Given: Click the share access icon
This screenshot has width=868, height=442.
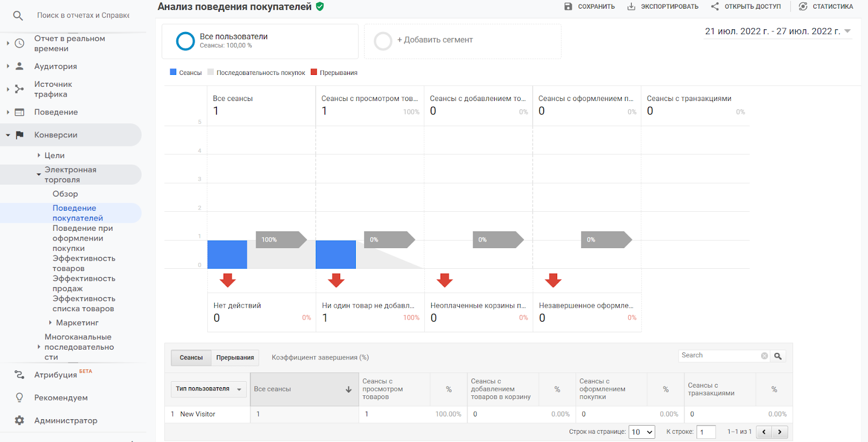Looking at the screenshot, I should tap(715, 7).
